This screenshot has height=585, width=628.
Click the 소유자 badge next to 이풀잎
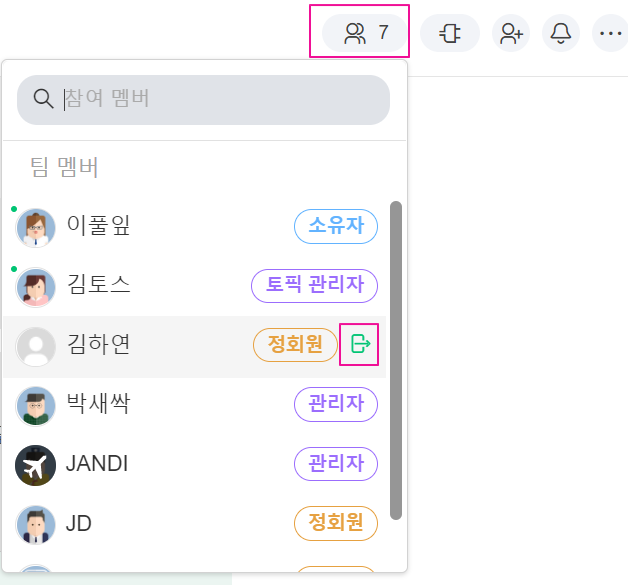(335, 227)
